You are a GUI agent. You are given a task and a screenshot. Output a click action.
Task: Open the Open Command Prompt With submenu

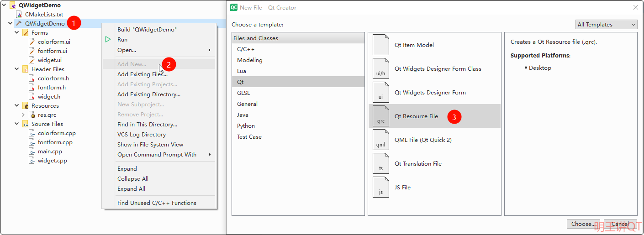point(159,155)
